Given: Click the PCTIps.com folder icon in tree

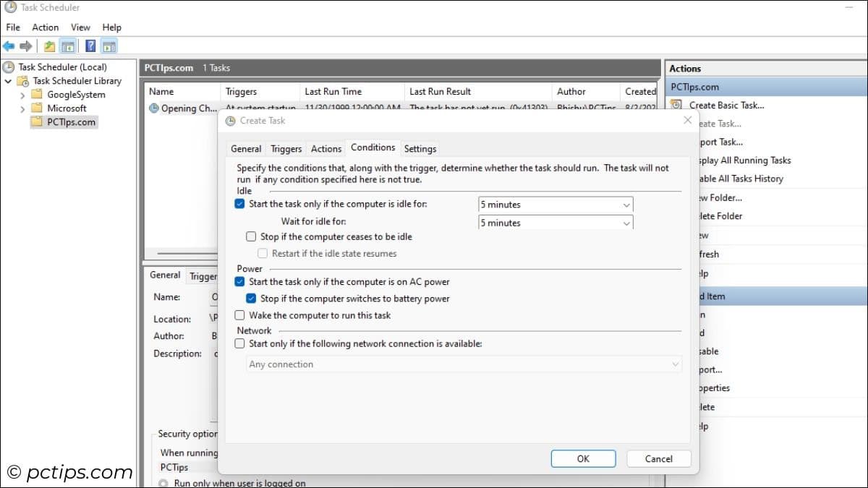Looking at the screenshot, I should point(37,122).
